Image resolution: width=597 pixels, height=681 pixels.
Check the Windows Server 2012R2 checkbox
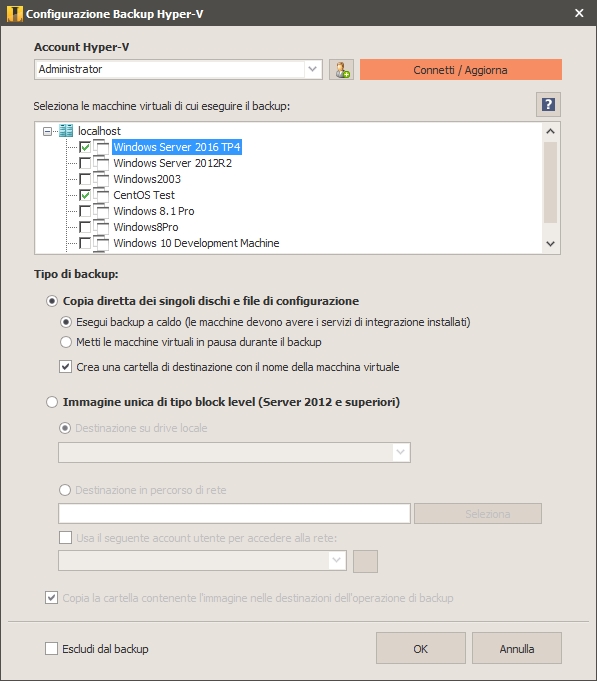pyautogui.click(x=85, y=163)
